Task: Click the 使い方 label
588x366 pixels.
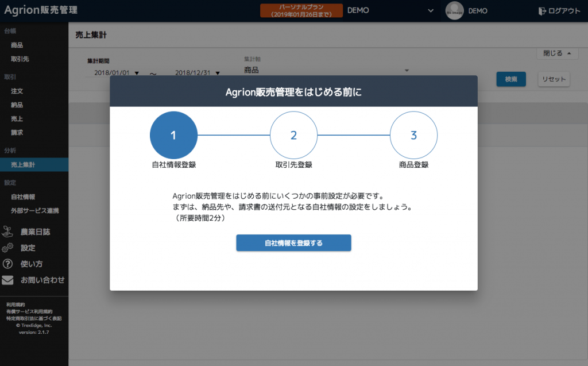Action: point(32,264)
